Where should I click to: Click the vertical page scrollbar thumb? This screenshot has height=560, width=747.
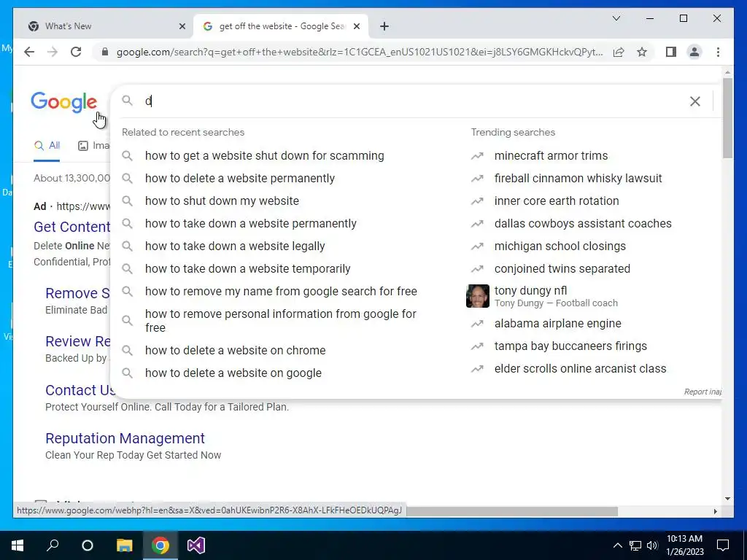coord(727,118)
